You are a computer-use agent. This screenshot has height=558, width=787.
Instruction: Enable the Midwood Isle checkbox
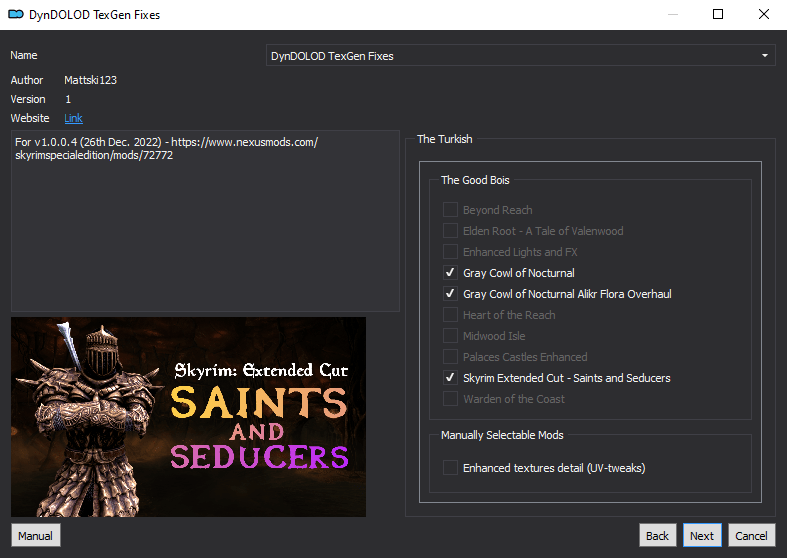pyautogui.click(x=450, y=336)
